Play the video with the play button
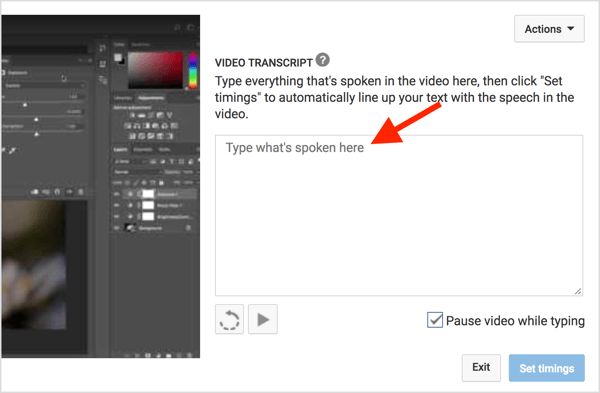The height and width of the screenshot is (393, 600). click(x=262, y=319)
